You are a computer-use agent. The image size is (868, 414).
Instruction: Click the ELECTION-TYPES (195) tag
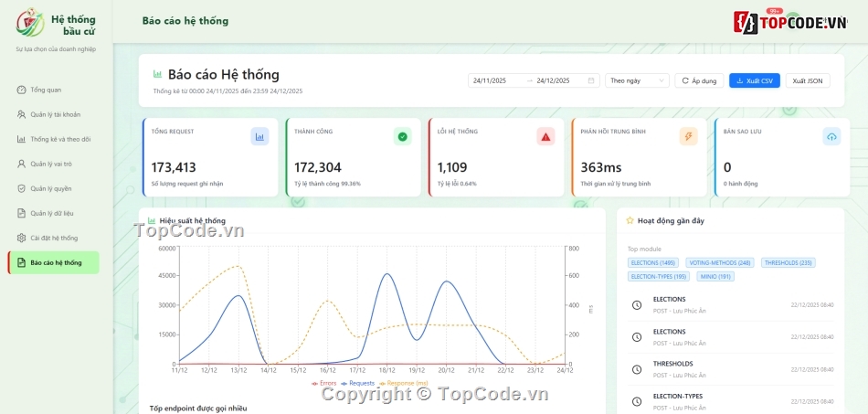point(659,276)
